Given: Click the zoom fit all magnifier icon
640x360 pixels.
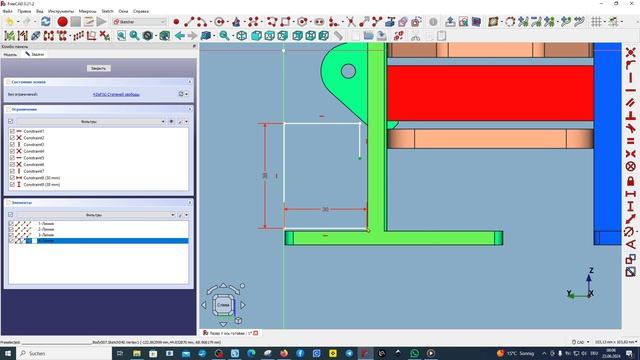Looking at the screenshot, I should pyautogui.click(x=121, y=36).
